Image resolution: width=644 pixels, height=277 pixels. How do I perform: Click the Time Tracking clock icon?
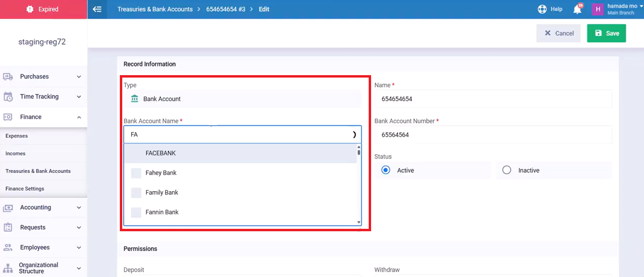click(8, 97)
